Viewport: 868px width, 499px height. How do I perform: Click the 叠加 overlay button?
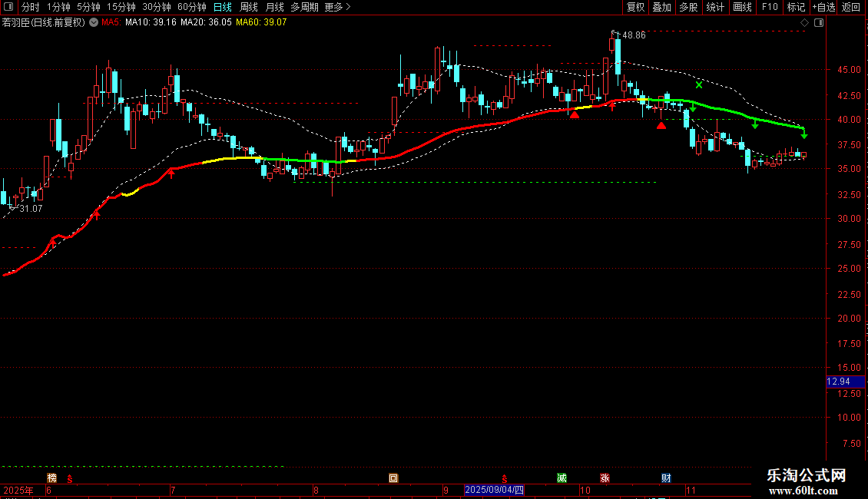pyautogui.click(x=661, y=7)
